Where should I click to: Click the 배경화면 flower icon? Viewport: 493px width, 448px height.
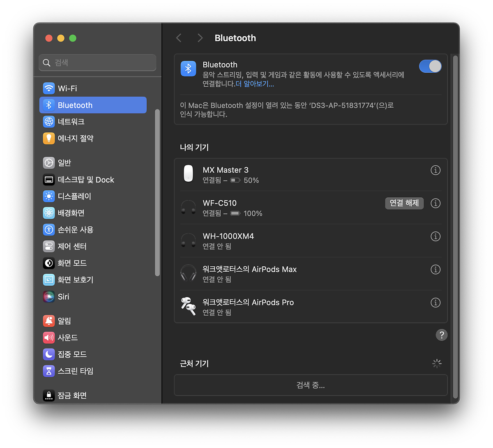[49, 213]
